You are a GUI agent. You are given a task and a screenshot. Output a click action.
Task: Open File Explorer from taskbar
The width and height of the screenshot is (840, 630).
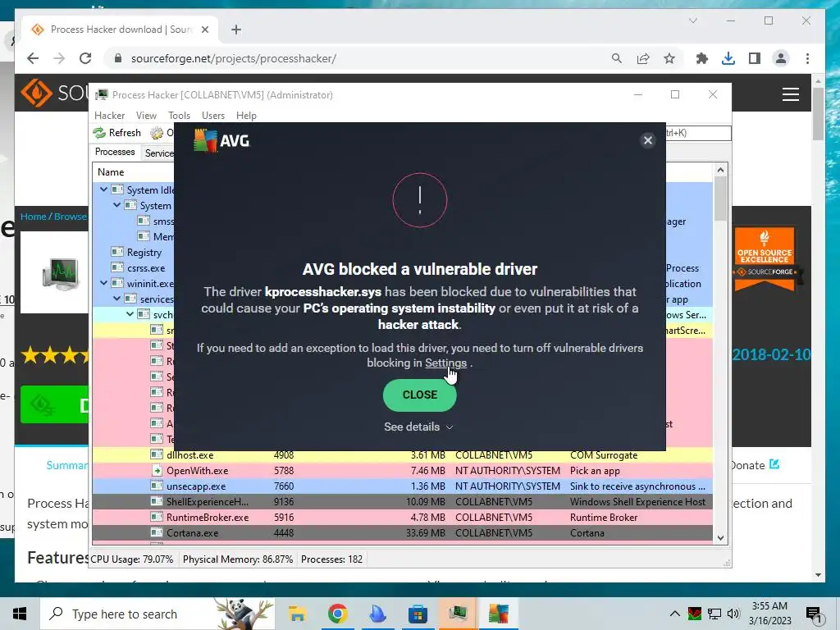297,614
